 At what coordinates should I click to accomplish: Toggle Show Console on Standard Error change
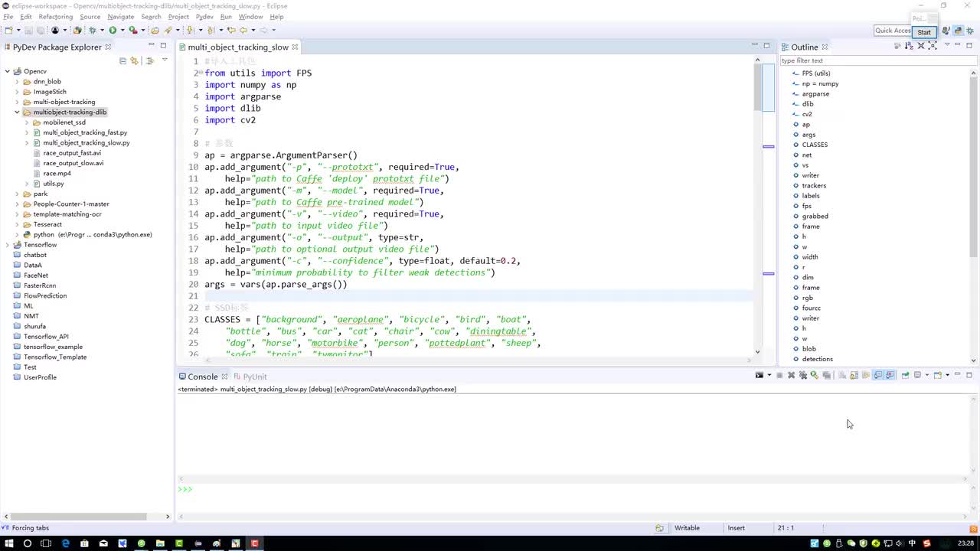[890, 375]
